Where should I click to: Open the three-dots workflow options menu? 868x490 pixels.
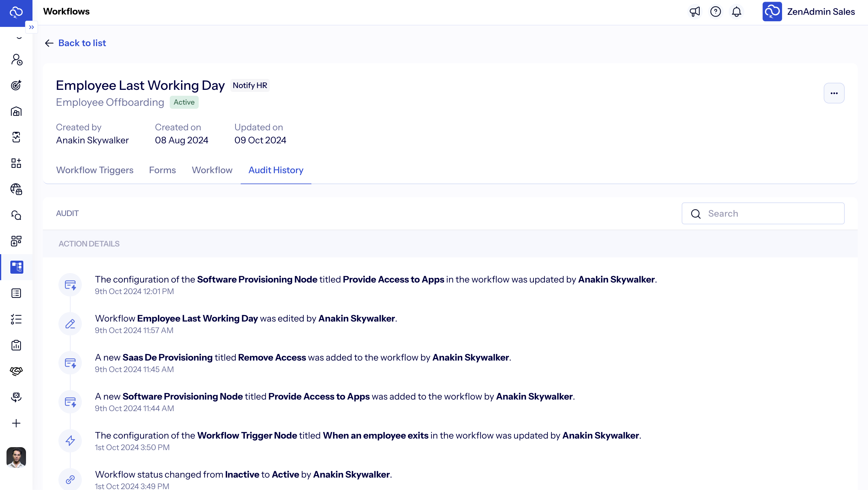834,93
